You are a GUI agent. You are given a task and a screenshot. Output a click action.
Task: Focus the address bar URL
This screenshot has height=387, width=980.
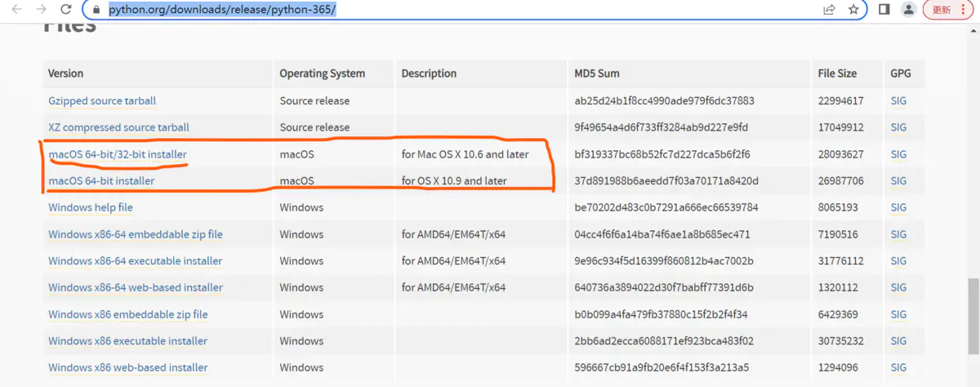(221, 10)
